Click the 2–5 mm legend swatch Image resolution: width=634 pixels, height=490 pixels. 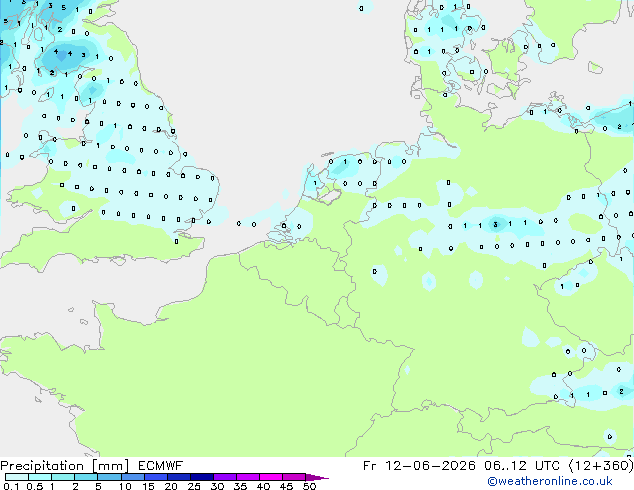(86, 477)
